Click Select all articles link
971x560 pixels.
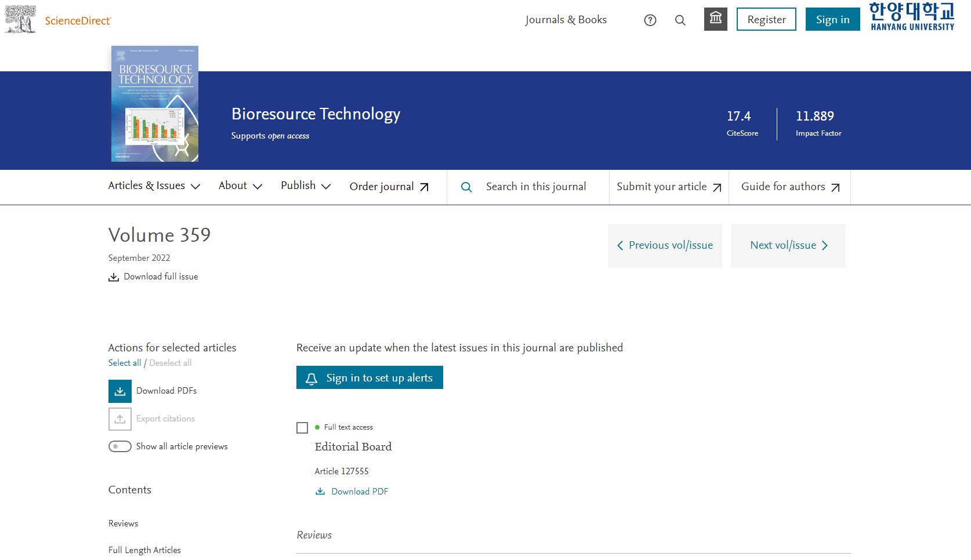point(125,363)
